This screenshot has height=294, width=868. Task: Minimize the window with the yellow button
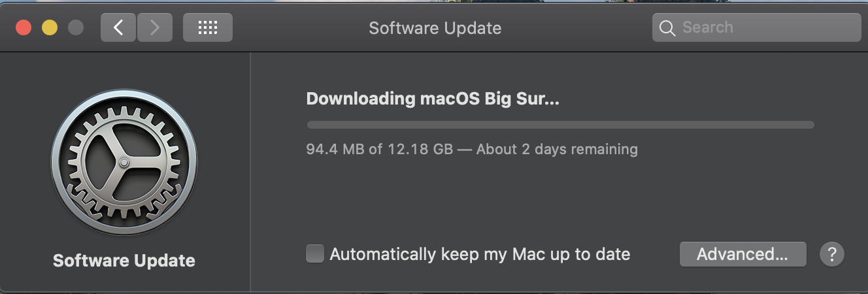[50, 27]
